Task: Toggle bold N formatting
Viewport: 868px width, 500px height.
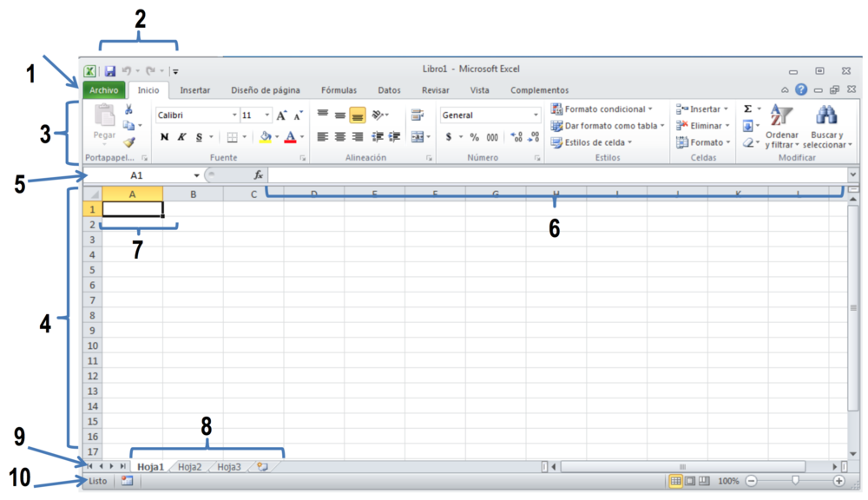Action: point(165,137)
